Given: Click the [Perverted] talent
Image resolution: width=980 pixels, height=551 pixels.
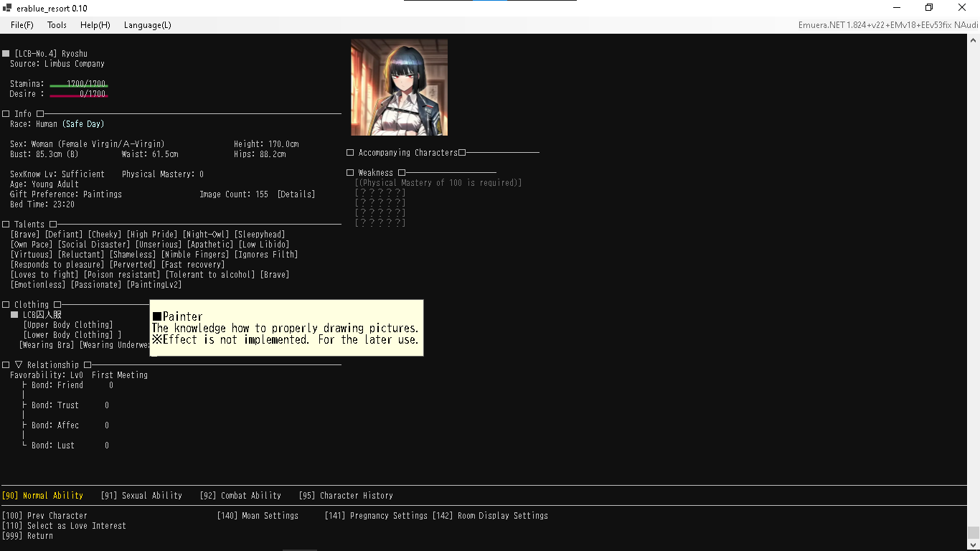Looking at the screenshot, I should tap(133, 265).
